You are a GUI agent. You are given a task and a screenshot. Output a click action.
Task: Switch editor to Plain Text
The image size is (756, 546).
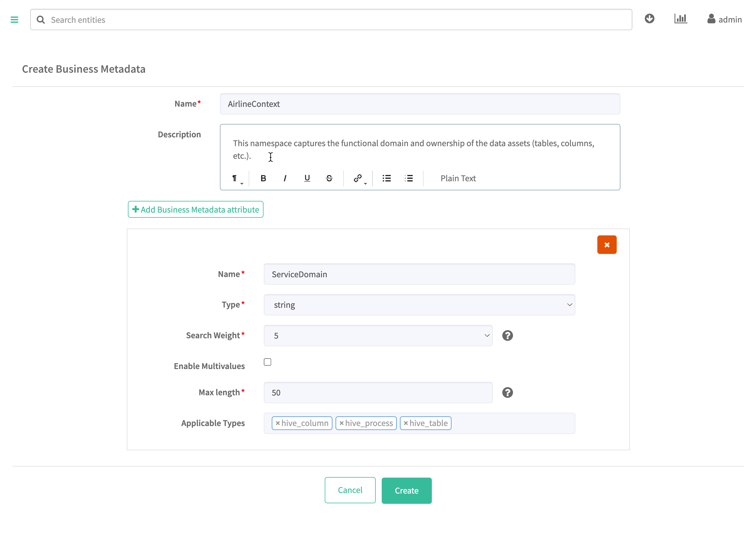pyautogui.click(x=458, y=178)
